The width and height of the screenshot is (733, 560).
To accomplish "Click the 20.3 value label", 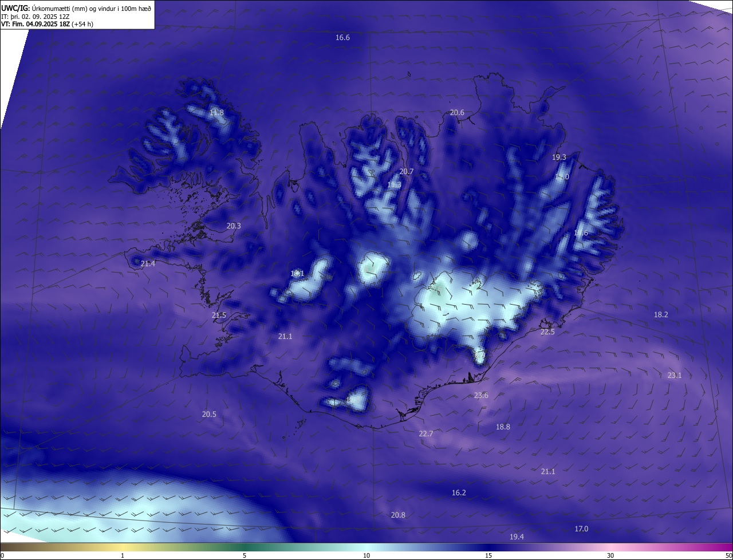I will (234, 226).
